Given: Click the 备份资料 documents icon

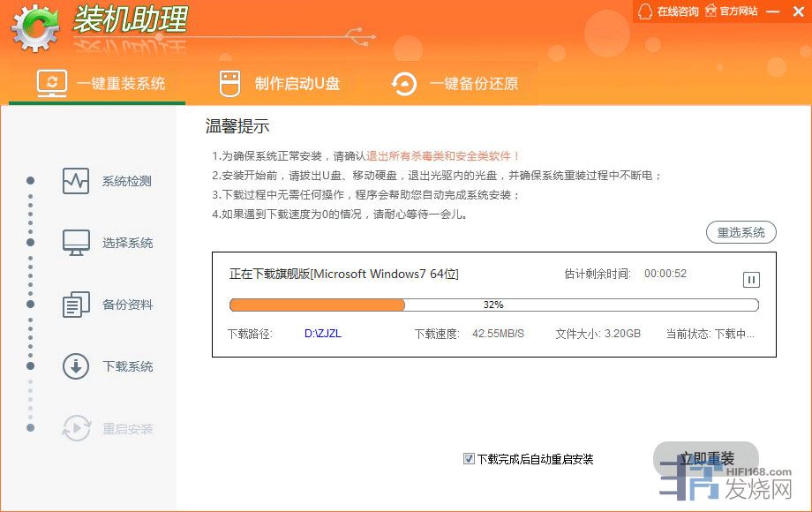Looking at the screenshot, I should 76,305.
